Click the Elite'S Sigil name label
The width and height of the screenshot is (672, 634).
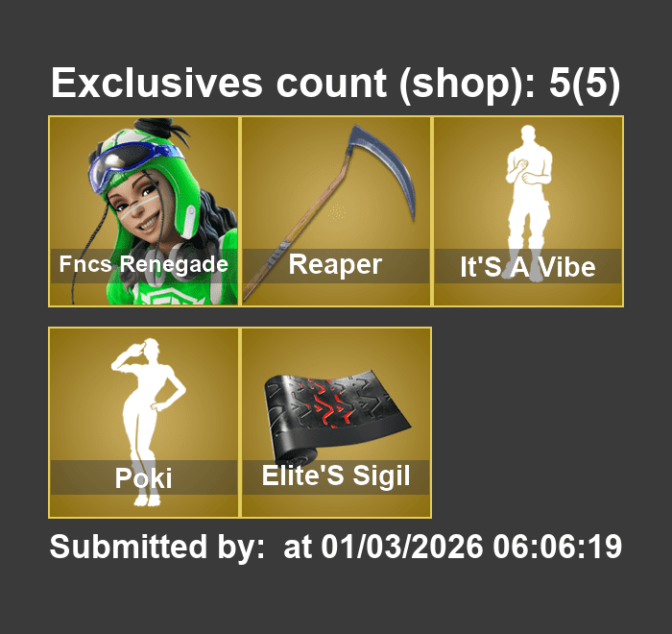coord(336,476)
